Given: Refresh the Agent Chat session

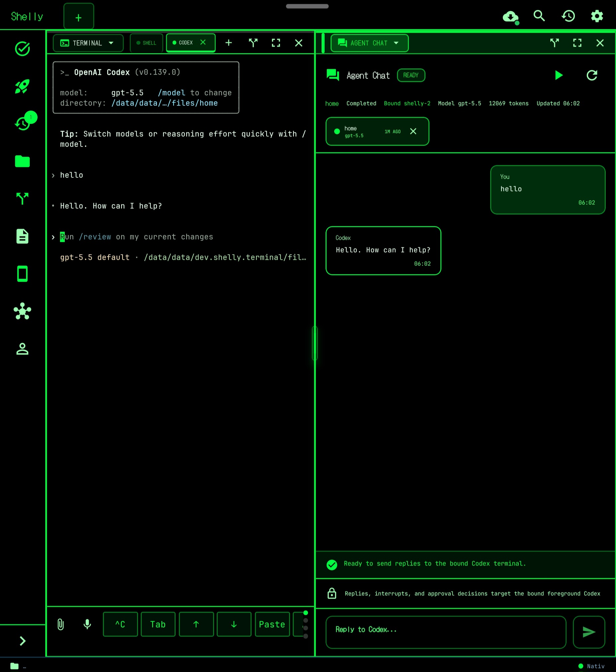Looking at the screenshot, I should 592,75.
